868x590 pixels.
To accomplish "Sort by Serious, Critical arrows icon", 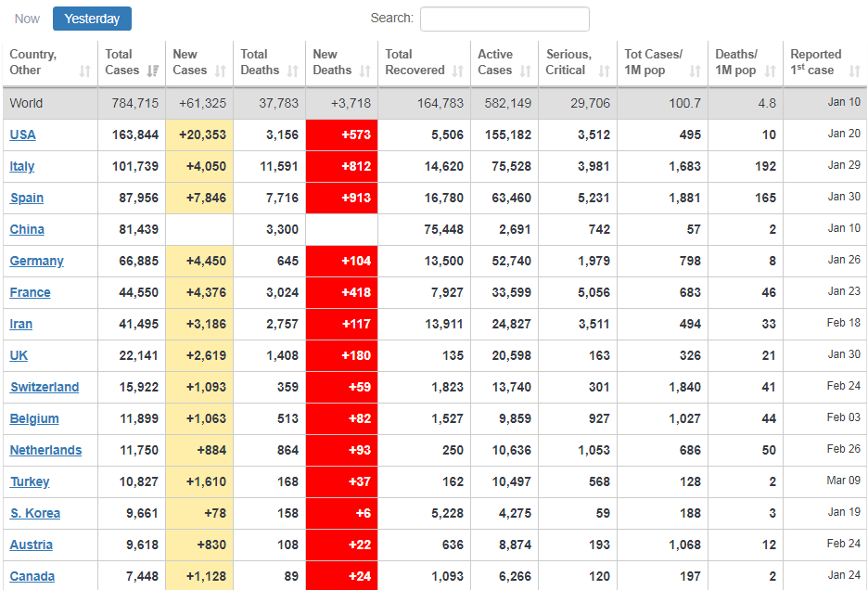I will 605,71.
